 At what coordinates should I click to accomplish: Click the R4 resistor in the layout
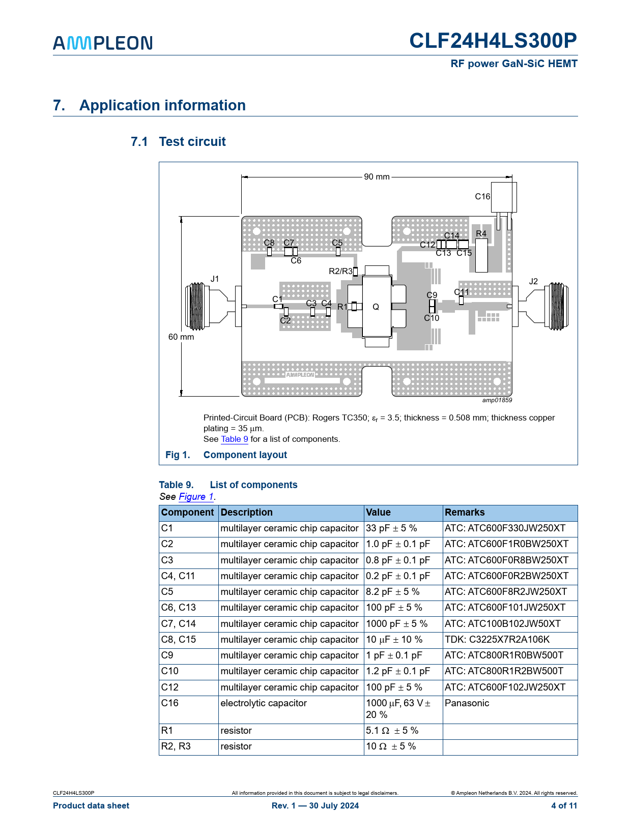coord(481,255)
